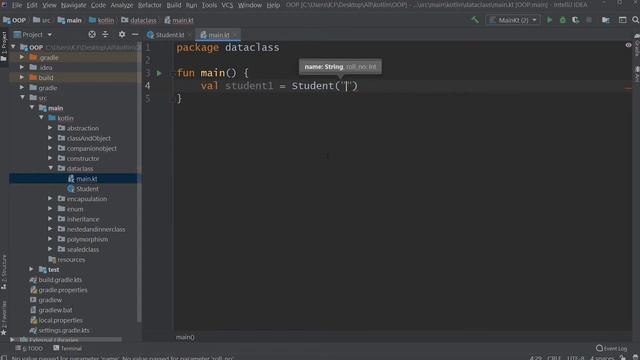Screen dimensions: 640x360
Task: Collapse the dataclass package arrow
Action: (51, 168)
